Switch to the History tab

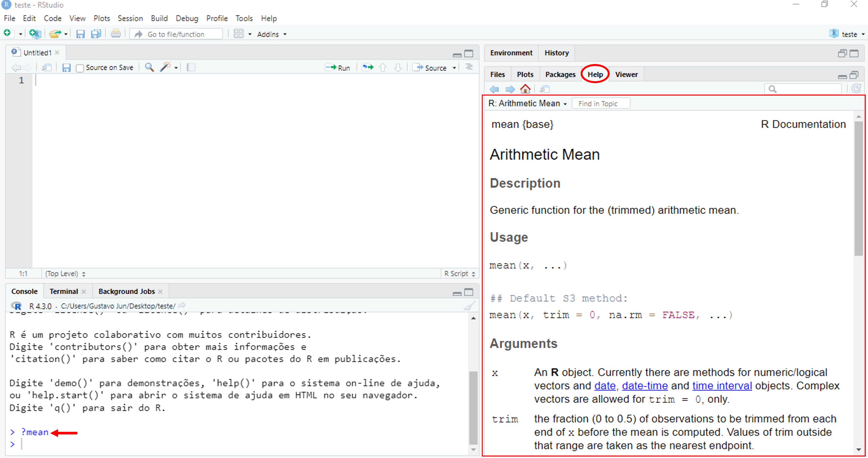coord(556,53)
